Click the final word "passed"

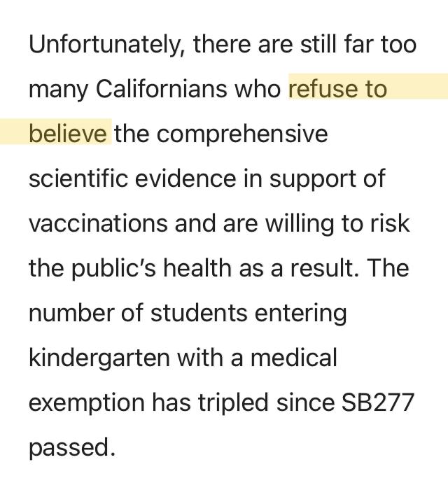[70, 448]
